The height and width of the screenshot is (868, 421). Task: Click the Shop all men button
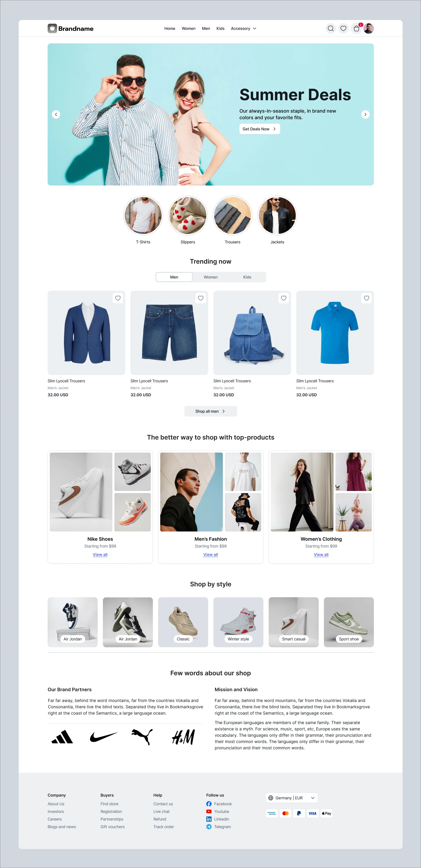[211, 411]
